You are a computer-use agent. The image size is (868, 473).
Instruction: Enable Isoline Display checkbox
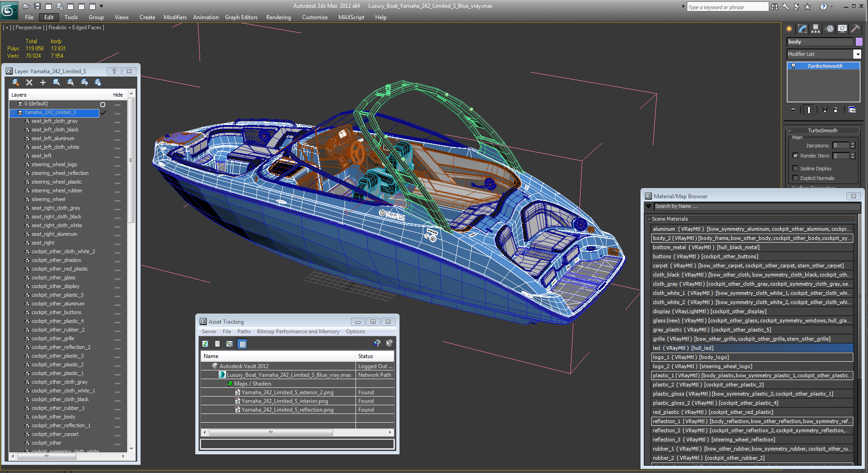[x=795, y=169]
